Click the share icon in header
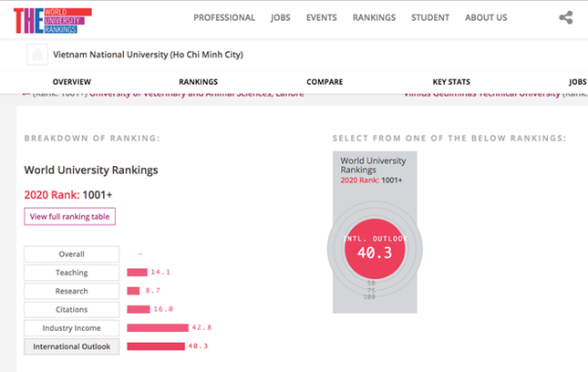588x372 pixels. click(566, 17)
